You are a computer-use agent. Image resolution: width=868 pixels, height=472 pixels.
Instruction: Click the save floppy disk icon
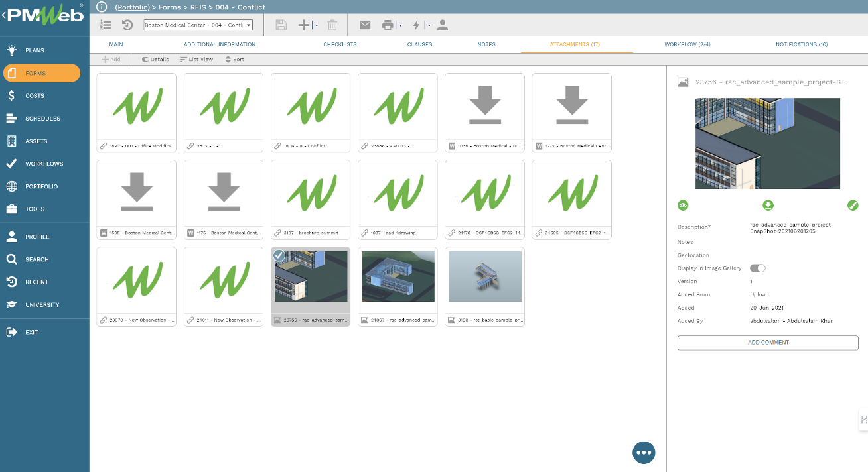pos(281,25)
